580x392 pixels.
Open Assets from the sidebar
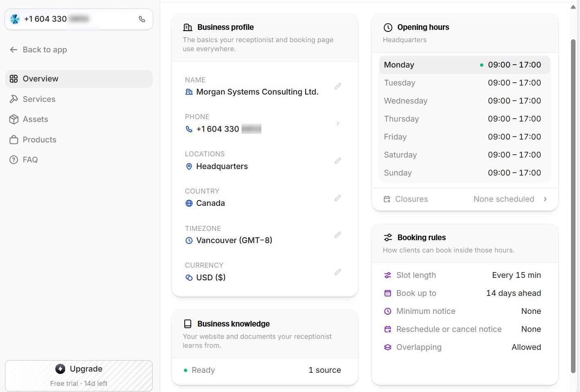79,119
